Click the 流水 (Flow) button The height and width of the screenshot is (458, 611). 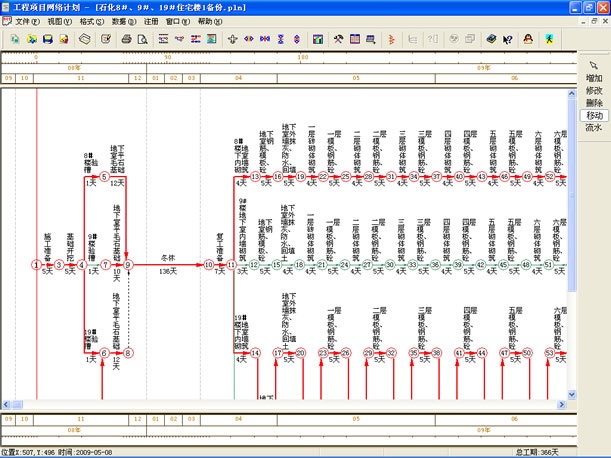(x=594, y=128)
